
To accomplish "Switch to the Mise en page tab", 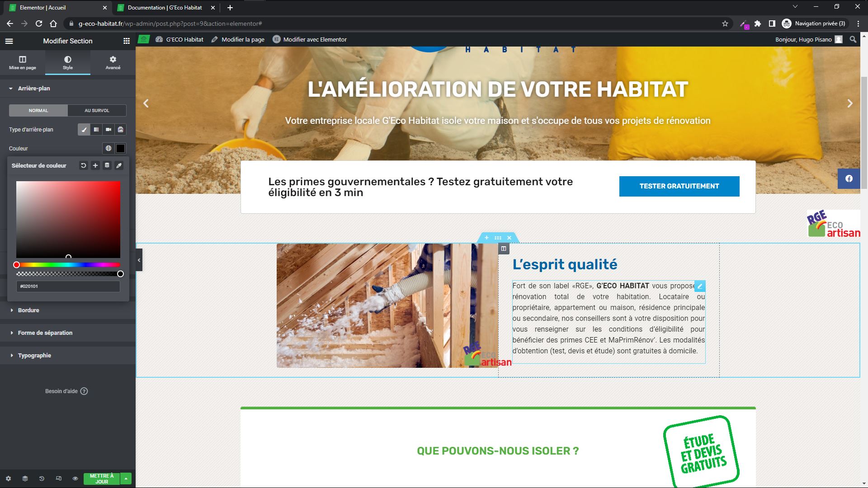I will point(23,62).
